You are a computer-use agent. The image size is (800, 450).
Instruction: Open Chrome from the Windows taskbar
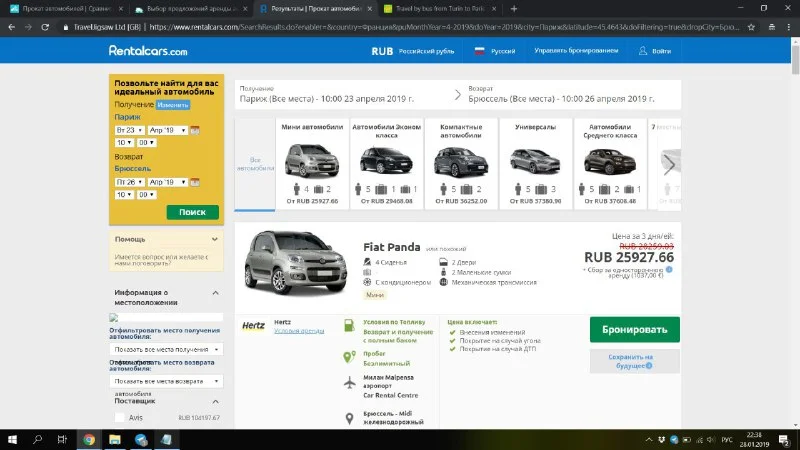[x=89, y=439]
